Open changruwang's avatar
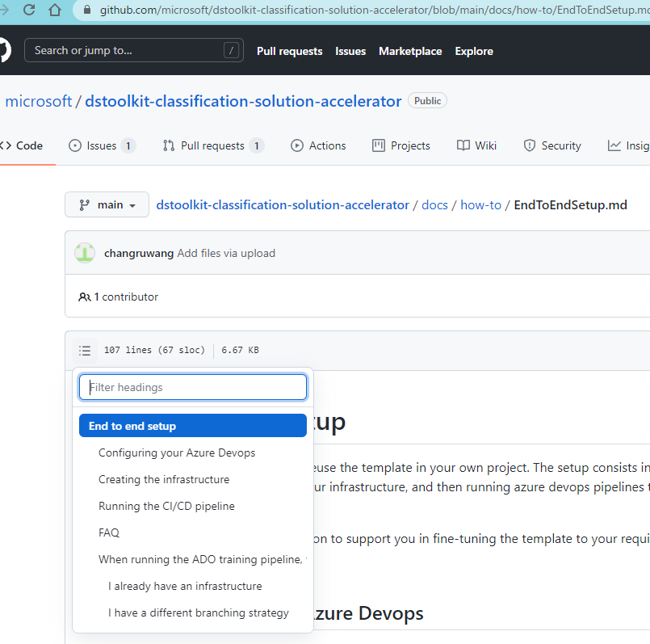650x644 pixels. tap(85, 253)
